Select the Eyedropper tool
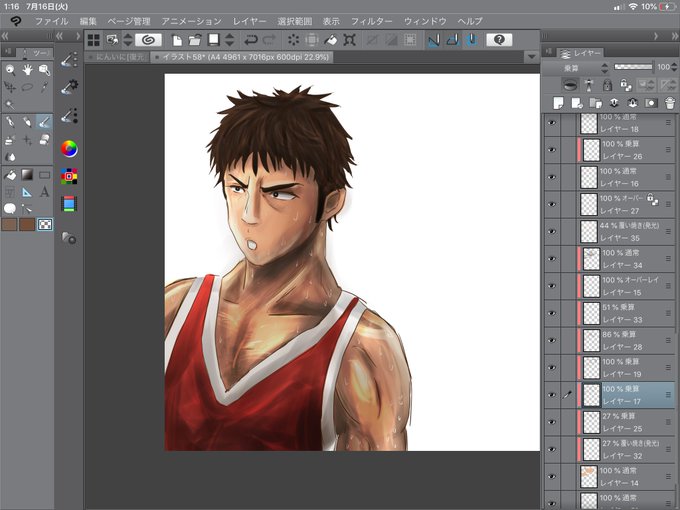The width and height of the screenshot is (680, 510). coord(44,87)
